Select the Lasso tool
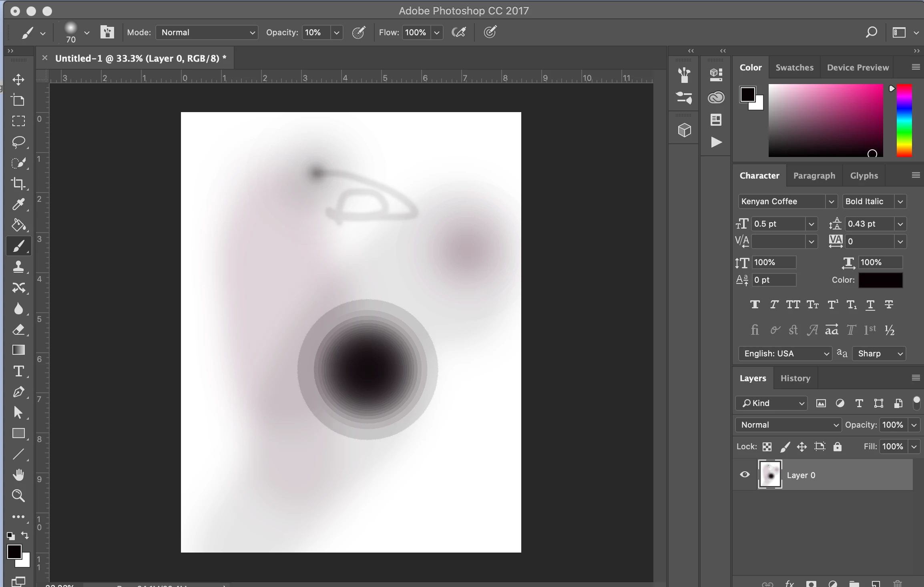Viewport: 924px width, 587px height. pos(18,142)
